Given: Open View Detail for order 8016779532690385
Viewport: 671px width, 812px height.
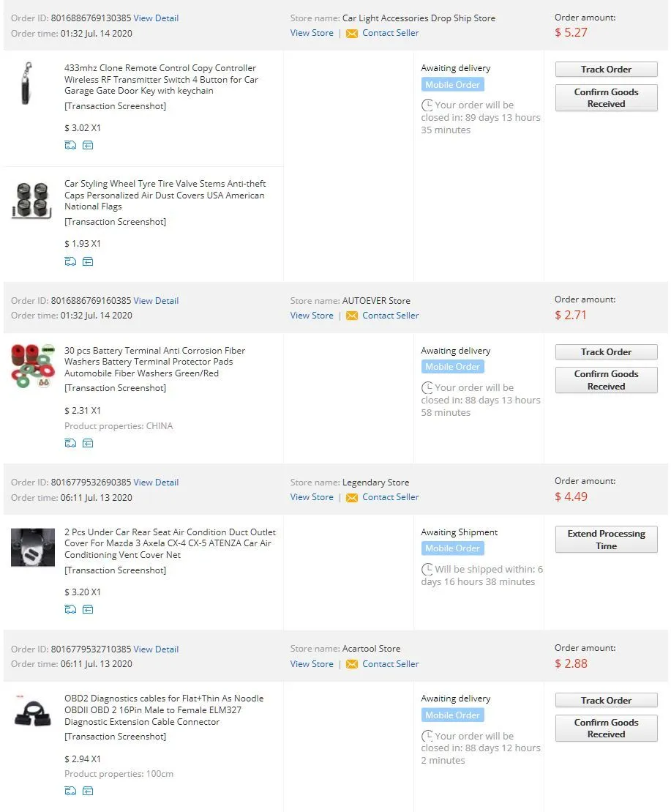Looking at the screenshot, I should point(156,483).
